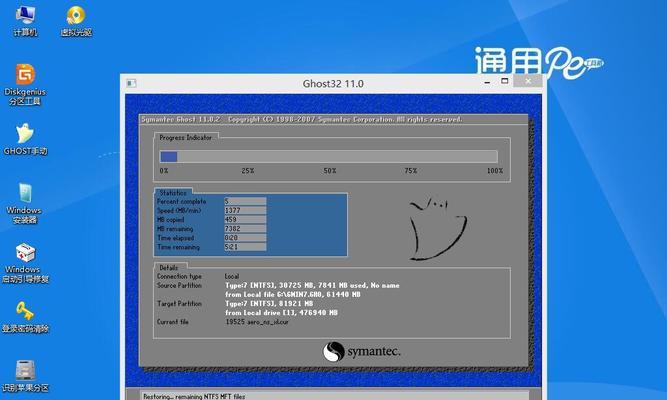Open the Windows boot repair icon

[25, 263]
